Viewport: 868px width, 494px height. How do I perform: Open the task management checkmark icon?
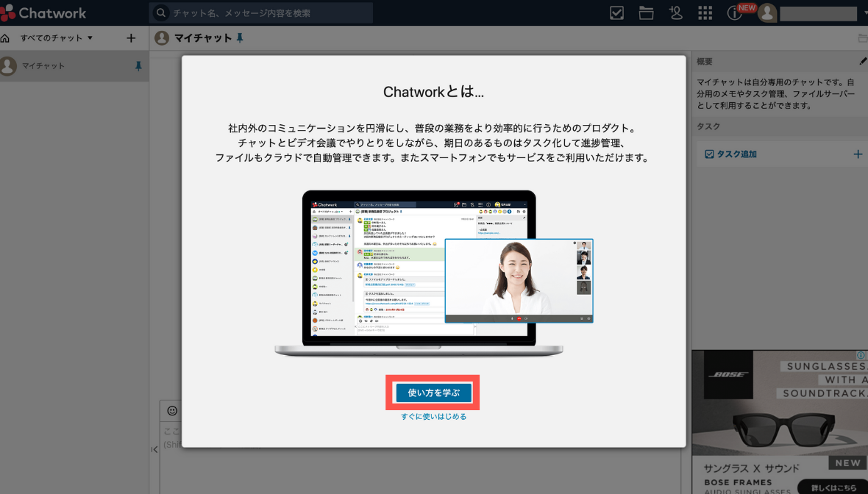[616, 12]
